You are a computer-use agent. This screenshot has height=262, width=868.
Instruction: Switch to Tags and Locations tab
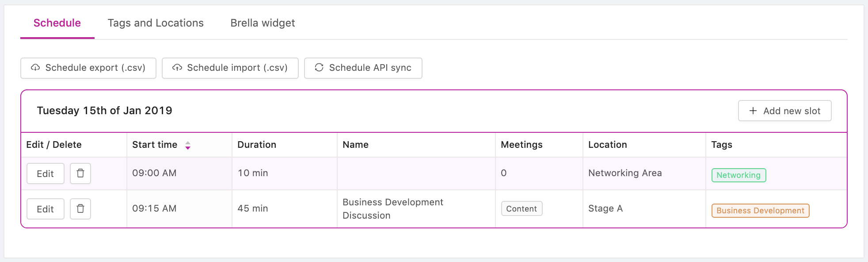click(156, 23)
